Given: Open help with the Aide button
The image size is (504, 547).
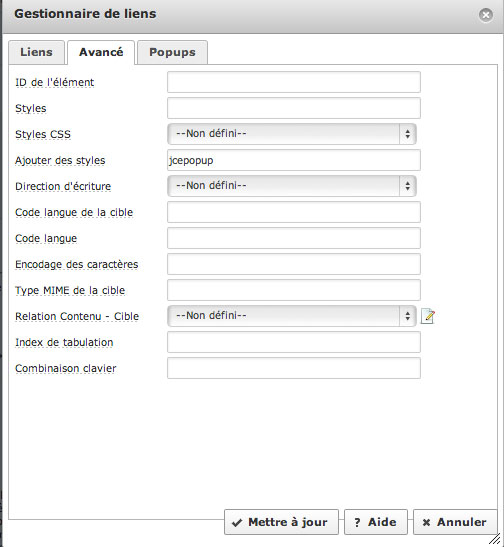Looking at the screenshot, I should pyautogui.click(x=376, y=522).
